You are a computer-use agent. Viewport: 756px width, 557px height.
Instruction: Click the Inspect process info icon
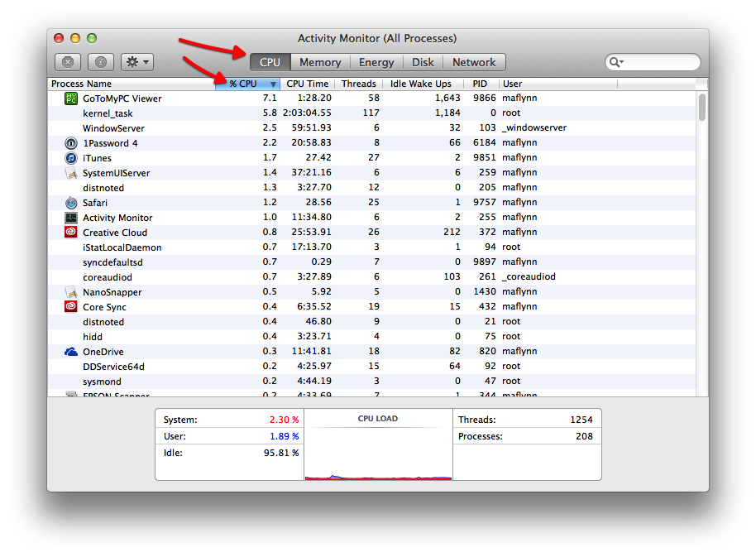[101, 62]
